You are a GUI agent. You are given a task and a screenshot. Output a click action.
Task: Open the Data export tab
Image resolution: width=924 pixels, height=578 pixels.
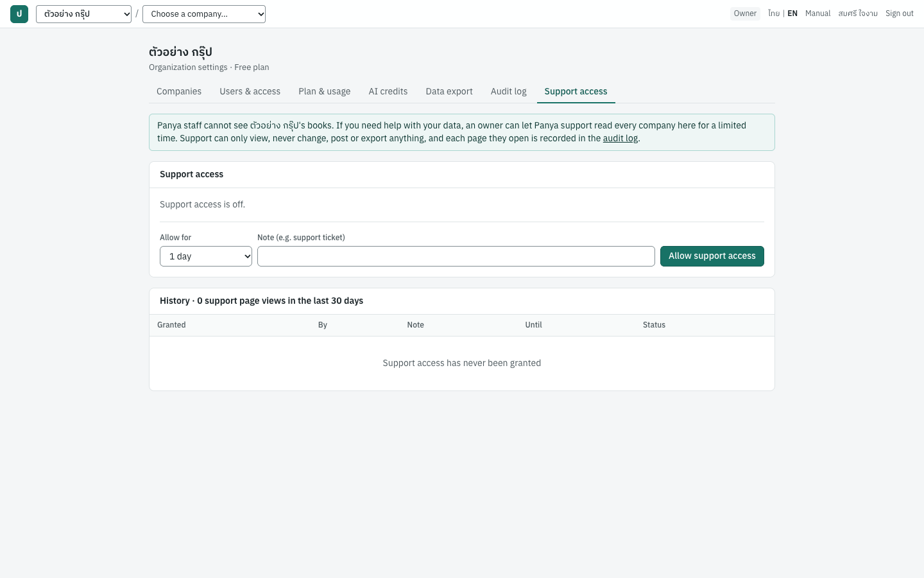coord(449,91)
